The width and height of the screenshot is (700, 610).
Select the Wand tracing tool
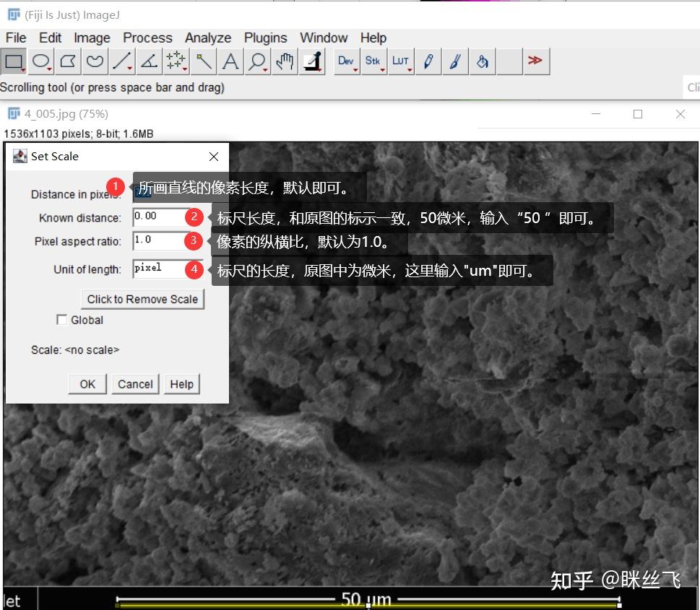tap(203, 61)
